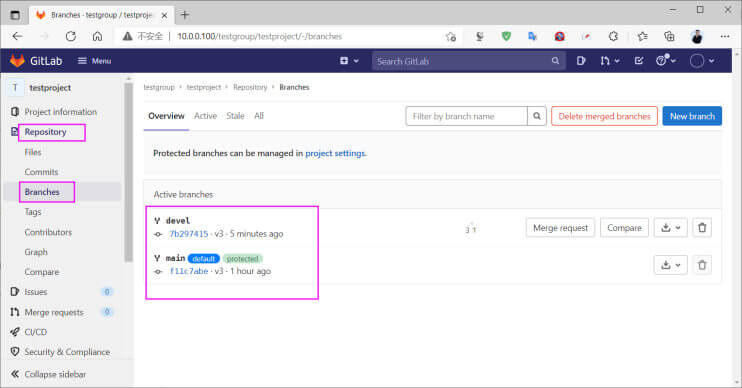Open the devel branch
Screen dimensions: 742x388
pyautogui.click(x=178, y=220)
